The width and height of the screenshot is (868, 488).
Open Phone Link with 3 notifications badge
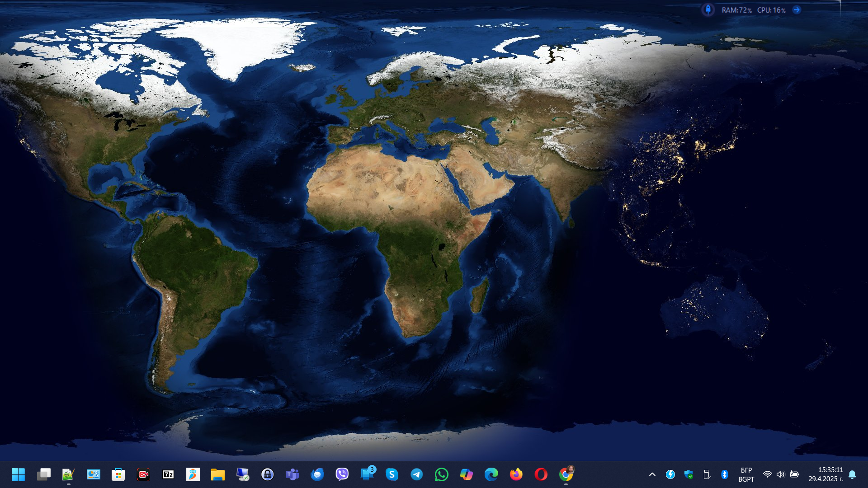tap(368, 474)
